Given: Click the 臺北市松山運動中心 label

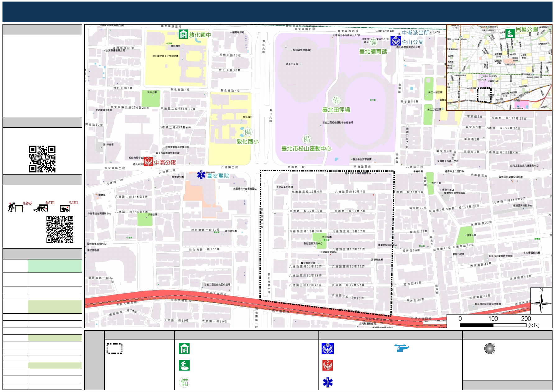Looking at the screenshot, I should point(306,149).
